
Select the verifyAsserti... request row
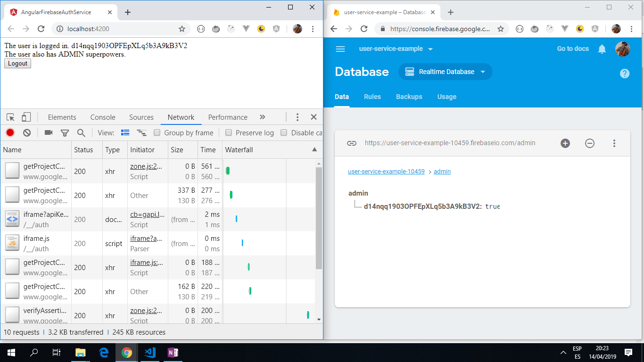click(158, 313)
